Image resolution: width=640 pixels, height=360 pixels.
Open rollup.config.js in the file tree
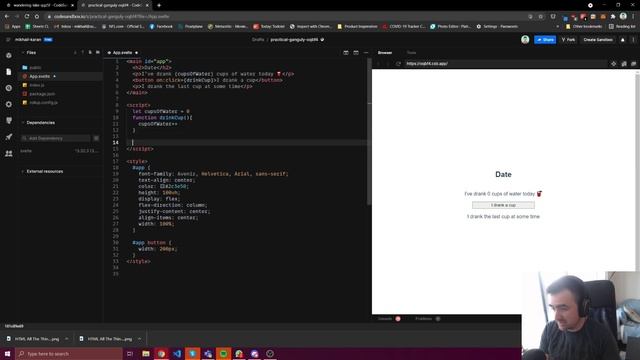pos(43,102)
